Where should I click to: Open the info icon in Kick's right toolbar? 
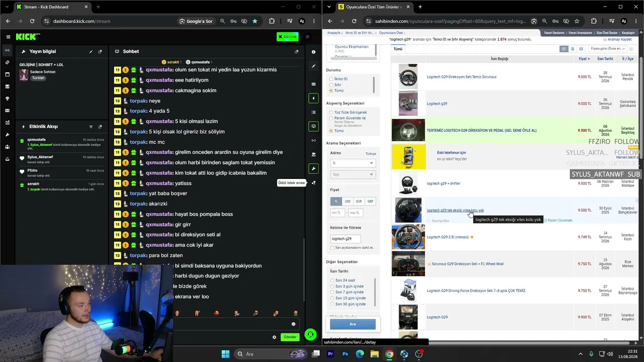[313, 52]
